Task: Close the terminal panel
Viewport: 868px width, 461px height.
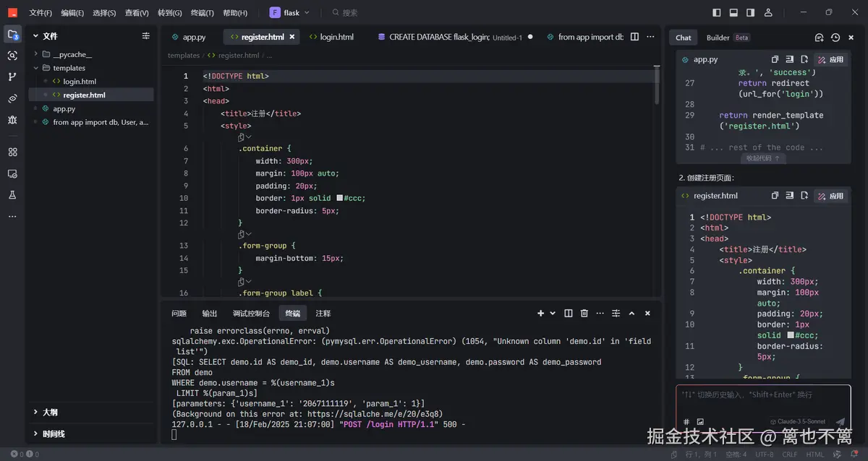Action: coord(647,313)
